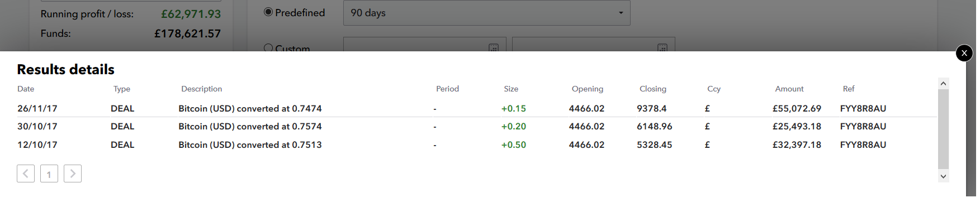Close the Results details dialog

coord(964,53)
